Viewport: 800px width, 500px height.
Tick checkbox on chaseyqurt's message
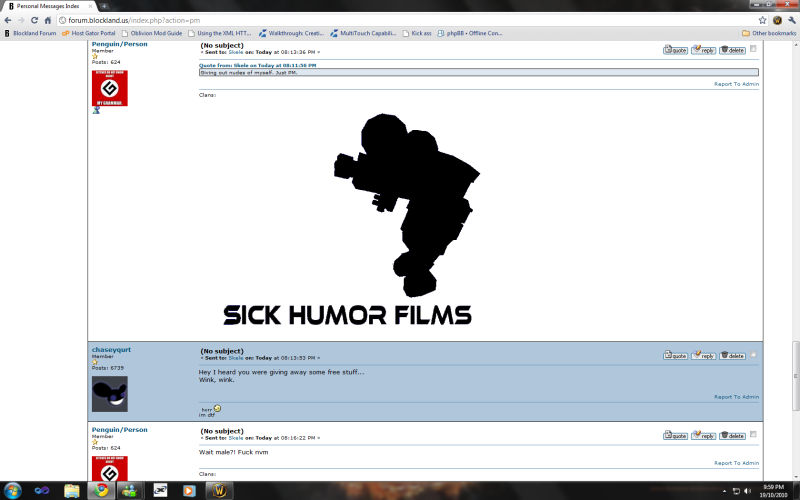[753, 354]
